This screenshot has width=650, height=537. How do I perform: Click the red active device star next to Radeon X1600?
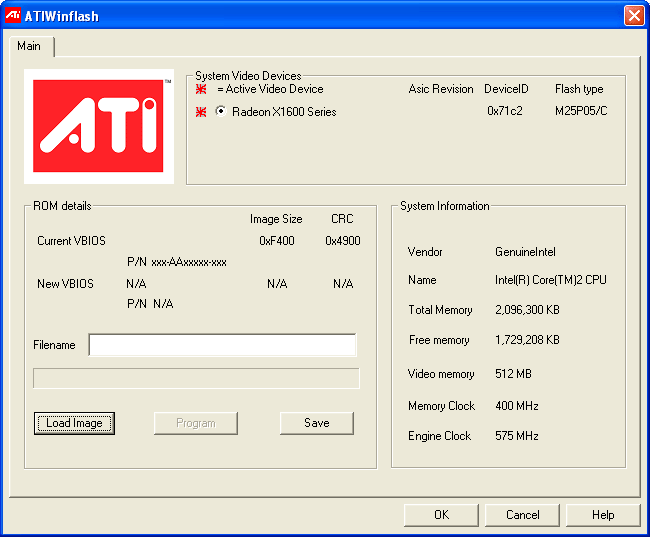(201, 112)
